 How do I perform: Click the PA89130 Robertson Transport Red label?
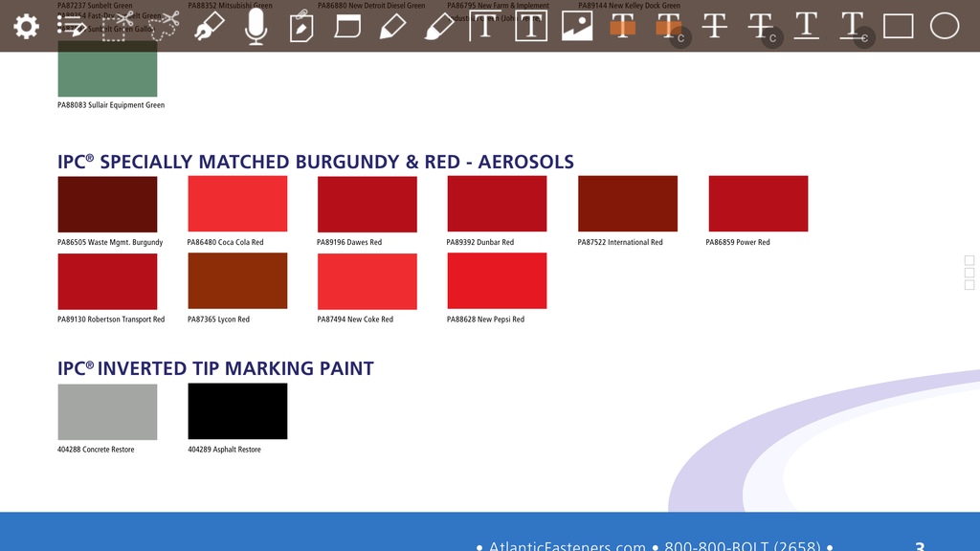point(111,320)
